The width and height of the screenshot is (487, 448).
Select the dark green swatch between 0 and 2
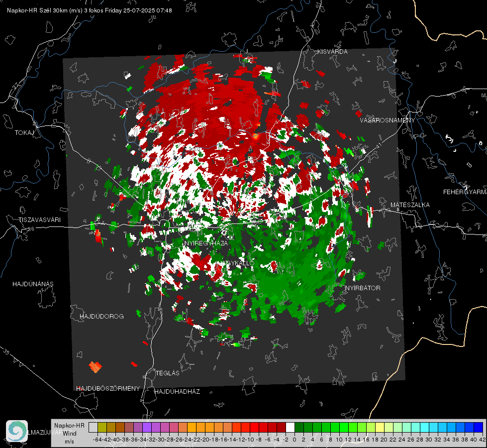(299, 427)
